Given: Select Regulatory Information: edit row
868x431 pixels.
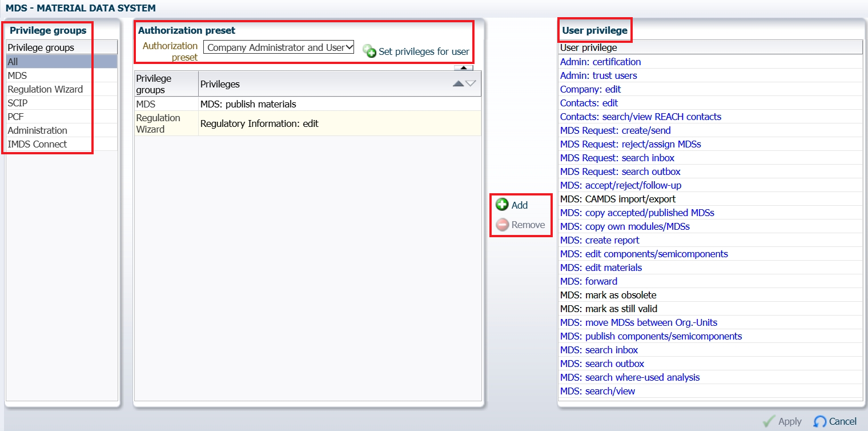Looking at the screenshot, I should 308,123.
